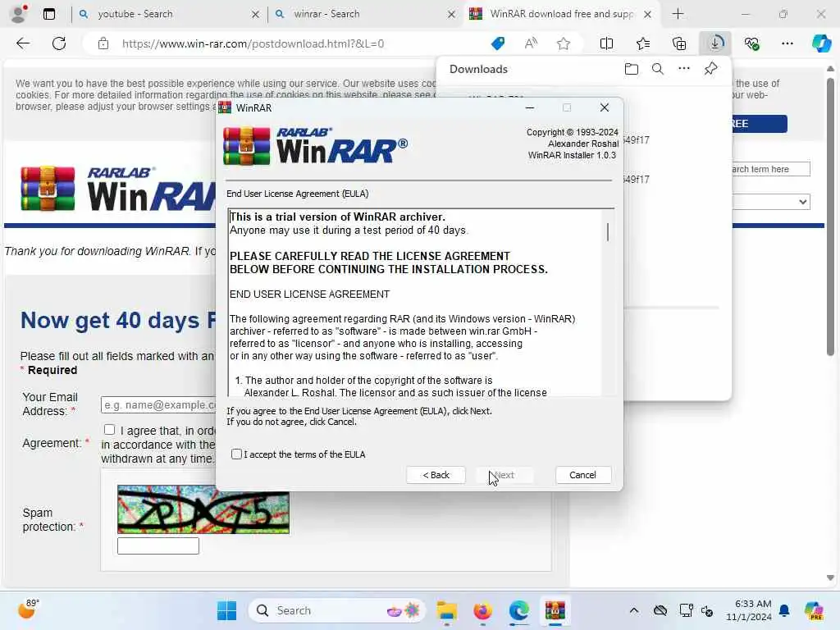Close the winrar - Search tab
This screenshot has width=840, height=630.
point(452,15)
